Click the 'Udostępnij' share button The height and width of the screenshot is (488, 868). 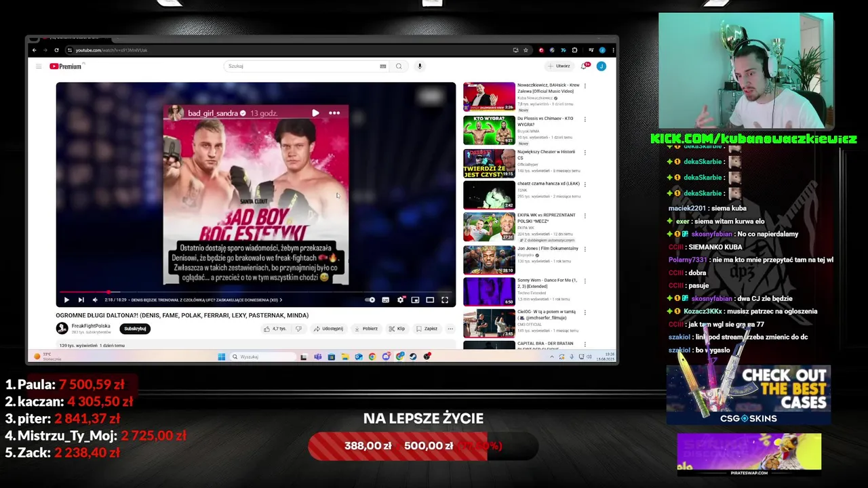(x=328, y=329)
